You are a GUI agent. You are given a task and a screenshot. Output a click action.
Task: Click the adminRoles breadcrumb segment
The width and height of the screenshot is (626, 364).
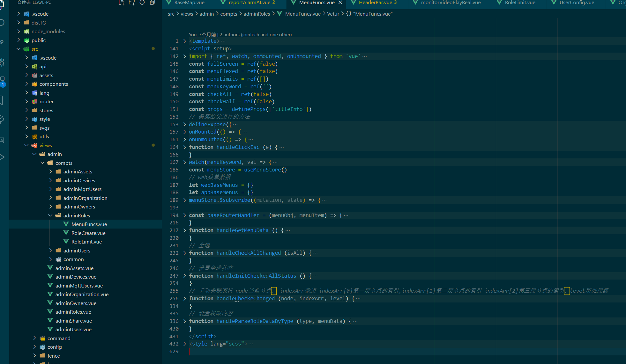coord(257,14)
